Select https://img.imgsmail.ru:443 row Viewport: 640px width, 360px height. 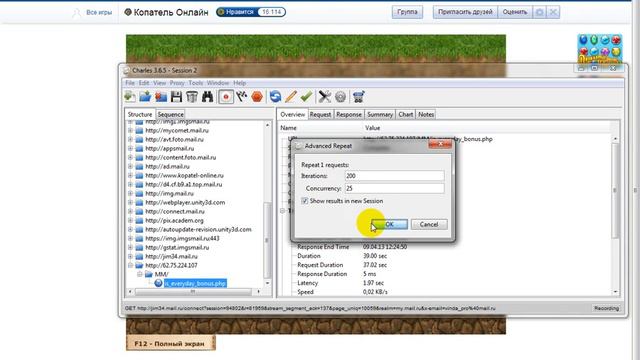tap(182, 238)
